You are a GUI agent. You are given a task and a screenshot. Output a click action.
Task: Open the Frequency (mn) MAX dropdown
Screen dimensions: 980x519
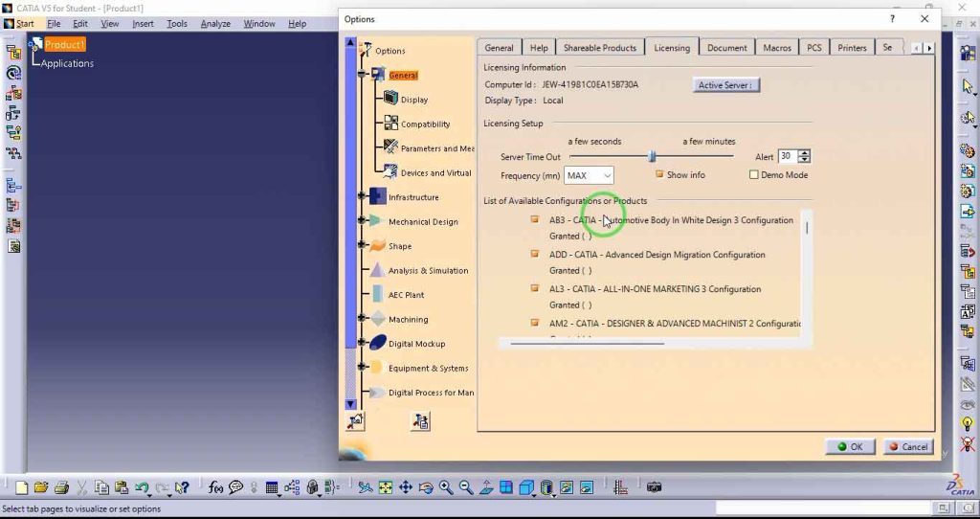589,175
